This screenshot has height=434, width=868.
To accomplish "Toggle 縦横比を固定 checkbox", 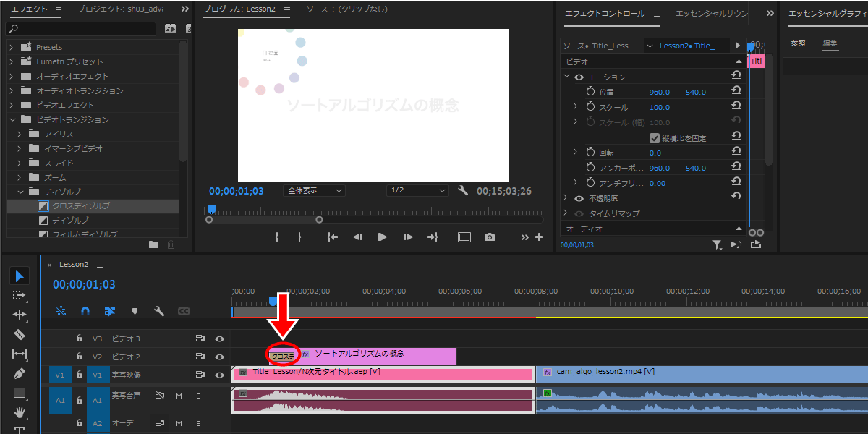I will click(655, 137).
